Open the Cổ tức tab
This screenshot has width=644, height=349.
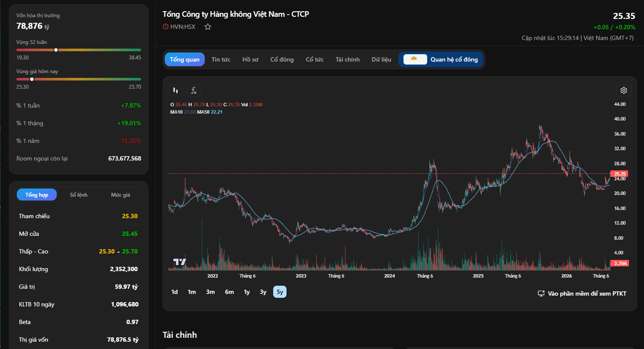pyautogui.click(x=314, y=59)
